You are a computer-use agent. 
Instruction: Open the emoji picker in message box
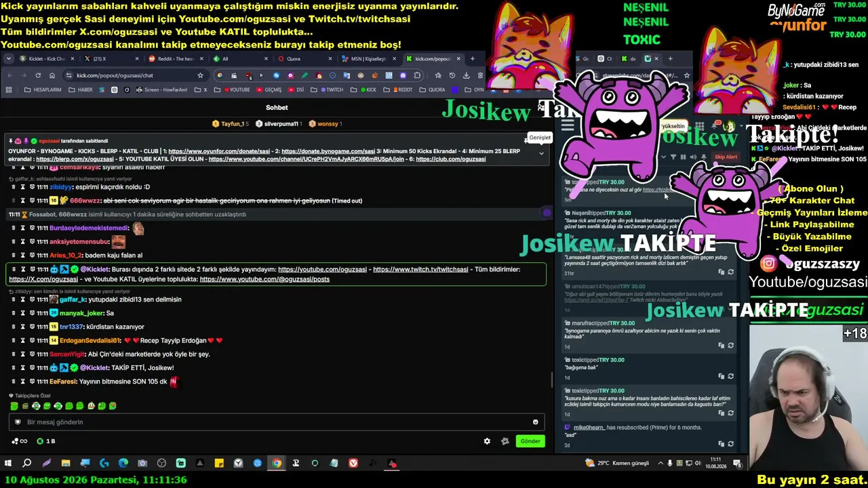pos(536,422)
